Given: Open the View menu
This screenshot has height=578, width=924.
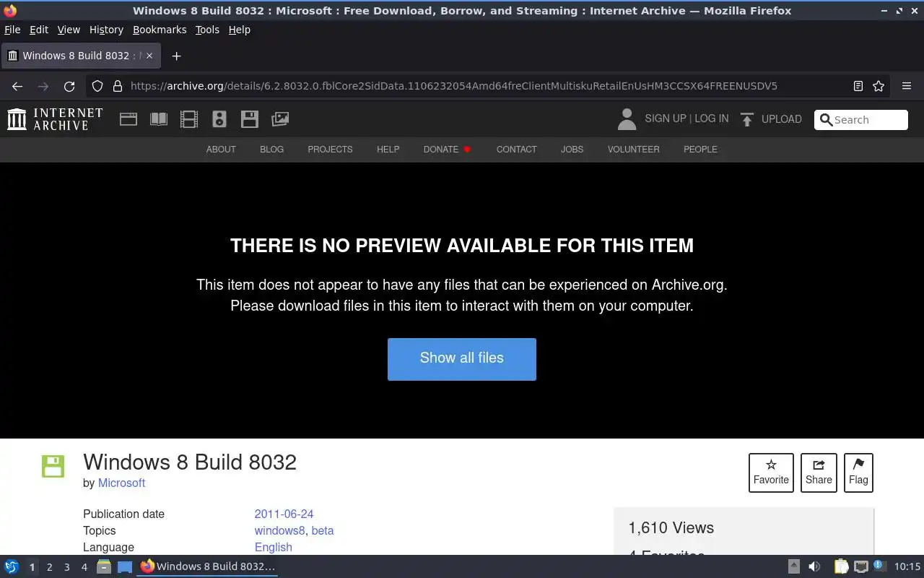Looking at the screenshot, I should point(69,30).
